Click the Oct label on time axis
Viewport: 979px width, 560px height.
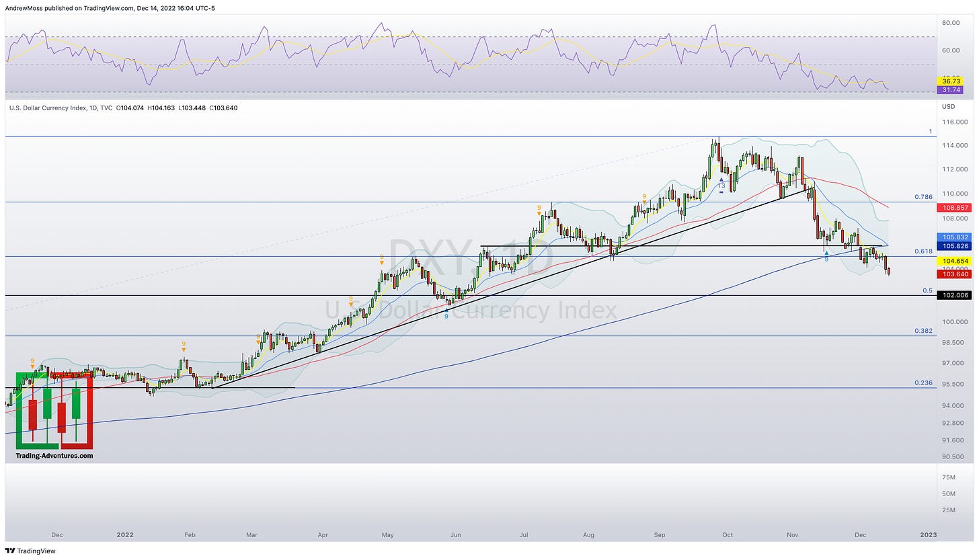click(727, 535)
